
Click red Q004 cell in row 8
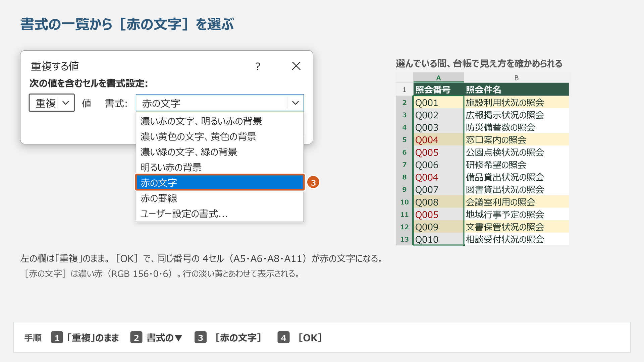tap(438, 177)
